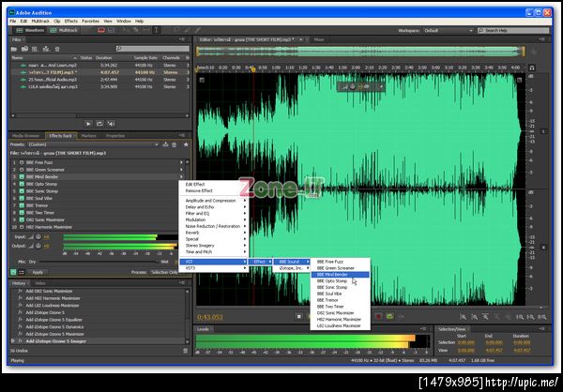
Task: Open the Workspace dropdown
Action: (449, 31)
